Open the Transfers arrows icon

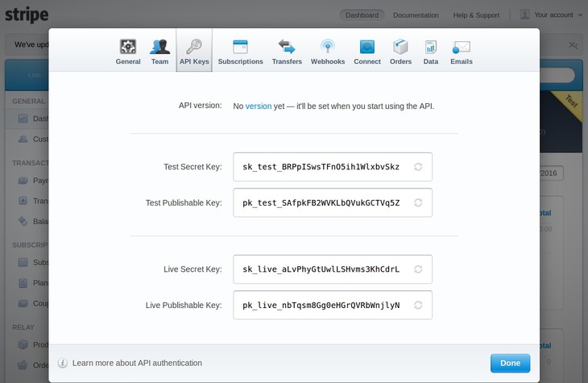point(287,47)
